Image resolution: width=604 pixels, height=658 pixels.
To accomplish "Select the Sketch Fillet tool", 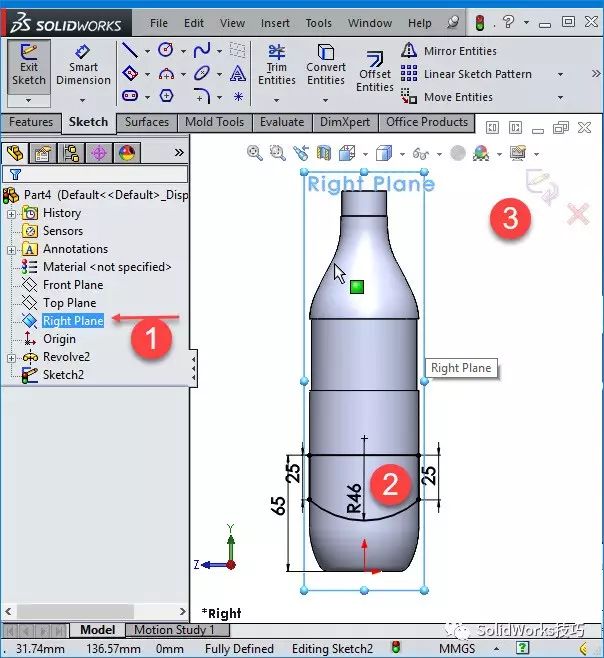I will pyautogui.click(x=202, y=96).
